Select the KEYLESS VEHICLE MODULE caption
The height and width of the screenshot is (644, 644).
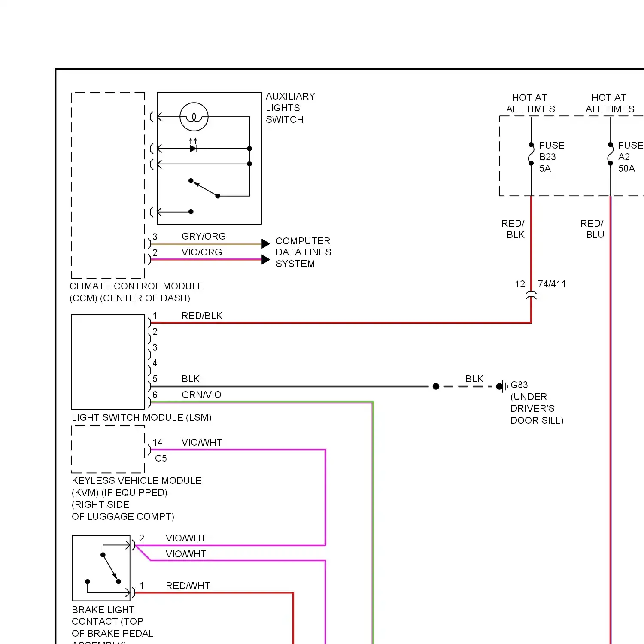pos(137,498)
